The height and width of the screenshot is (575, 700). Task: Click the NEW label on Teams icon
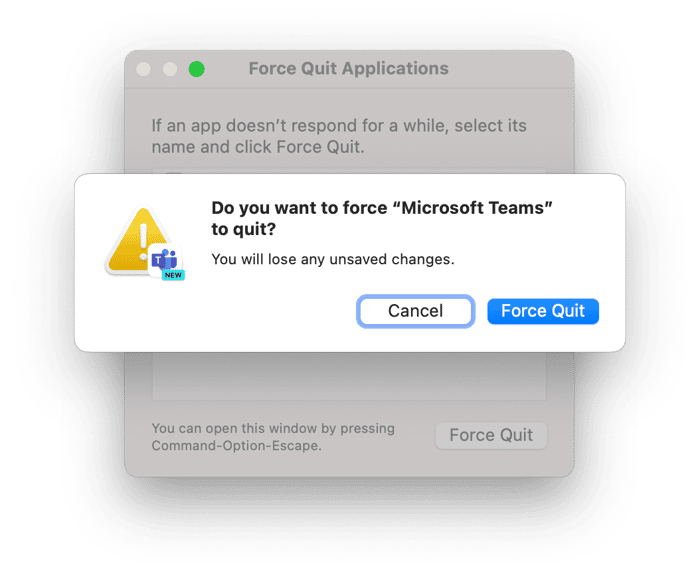pyautogui.click(x=173, y=274)
